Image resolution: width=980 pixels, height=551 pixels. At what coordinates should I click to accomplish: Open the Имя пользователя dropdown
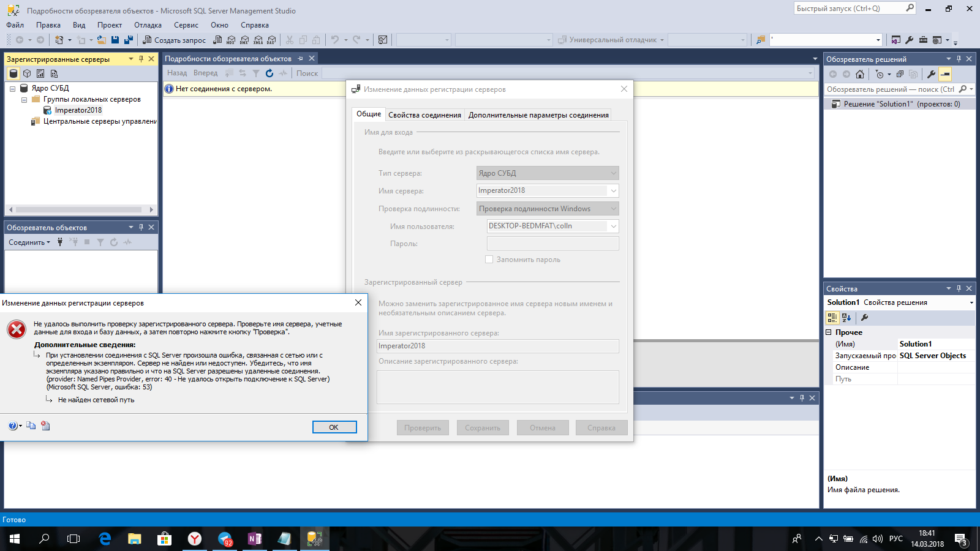click(613, 226)
